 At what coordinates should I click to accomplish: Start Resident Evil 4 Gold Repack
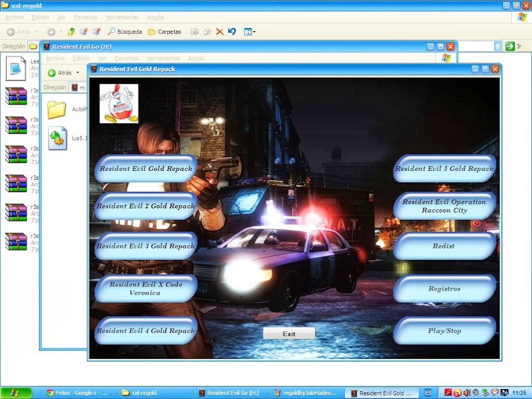[x=146, y=330]
